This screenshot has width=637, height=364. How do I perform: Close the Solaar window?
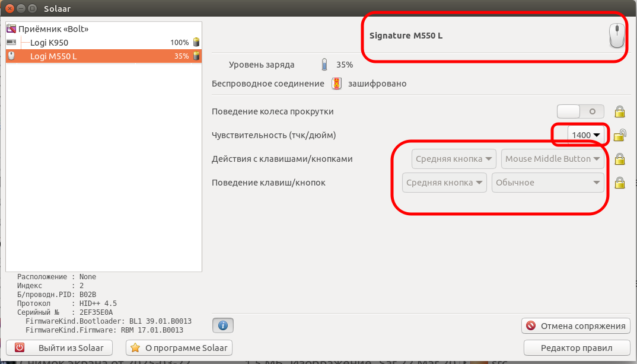[x=9, y=8]
